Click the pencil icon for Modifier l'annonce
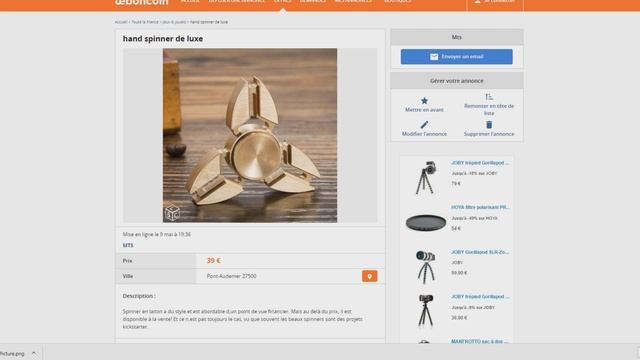640x360 pixels. 424,124
